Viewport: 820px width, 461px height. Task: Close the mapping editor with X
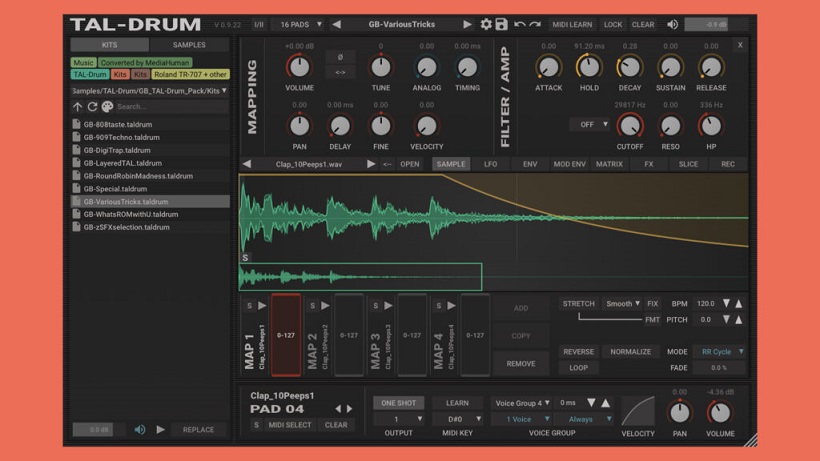click(740, 45)
